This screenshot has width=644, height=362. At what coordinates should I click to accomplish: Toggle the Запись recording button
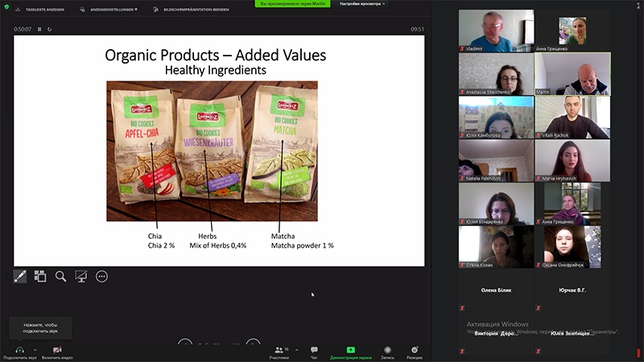tap(387, 352)
